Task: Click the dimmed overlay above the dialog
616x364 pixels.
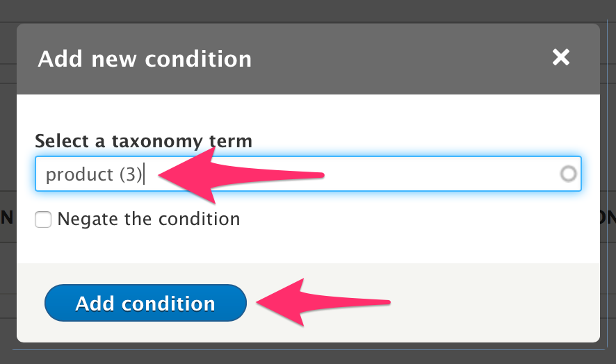Action: [x=306, y=10]
